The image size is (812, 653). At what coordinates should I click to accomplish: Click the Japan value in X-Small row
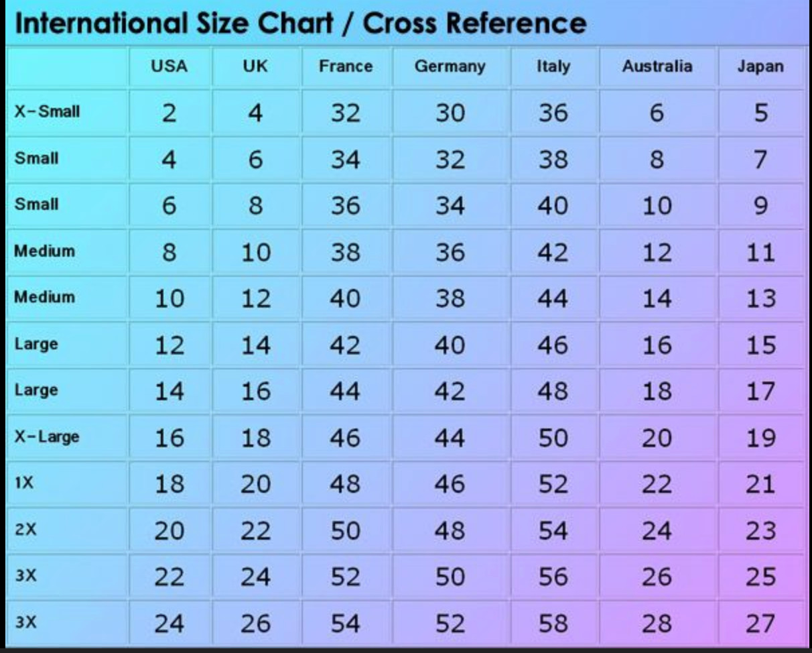(x=760, y=113)
